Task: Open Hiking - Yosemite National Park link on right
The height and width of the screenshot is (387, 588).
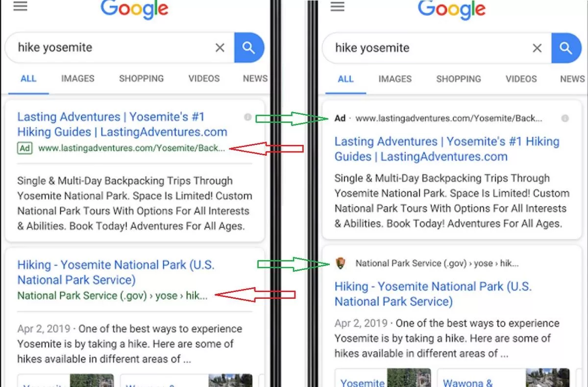Action: [433, 294]
